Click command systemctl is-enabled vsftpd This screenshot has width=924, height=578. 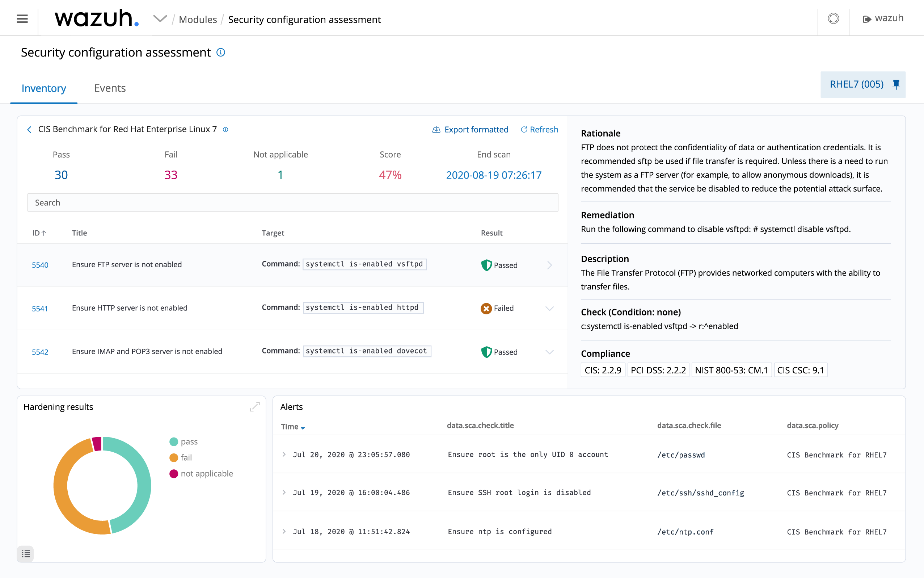coord(364,264)
